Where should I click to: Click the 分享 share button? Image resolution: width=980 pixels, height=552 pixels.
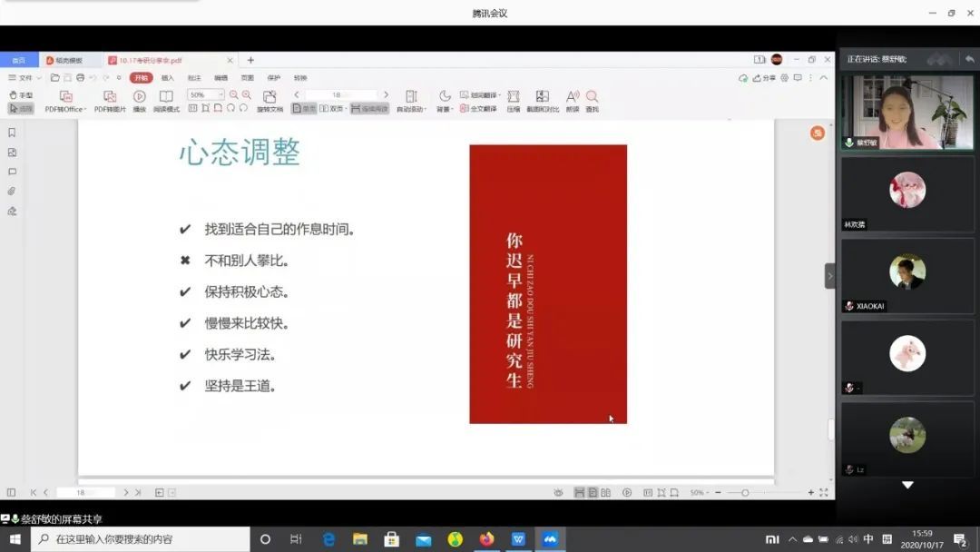[x=764, y=78]
